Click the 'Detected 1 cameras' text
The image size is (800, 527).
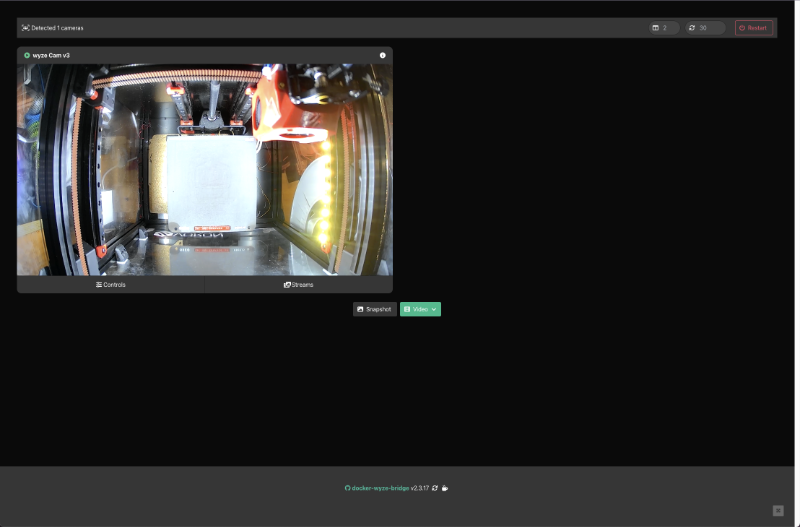pyautogui.click(x=57, y=28)
